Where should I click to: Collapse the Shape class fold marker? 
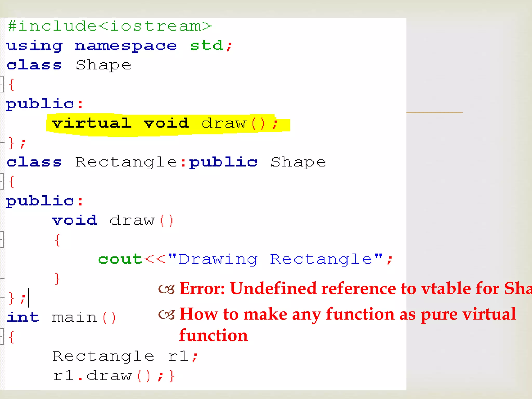point(2,84)
